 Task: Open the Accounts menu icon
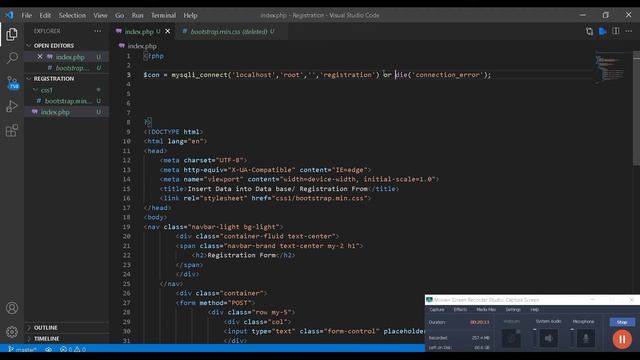click(x=12, y=308)
